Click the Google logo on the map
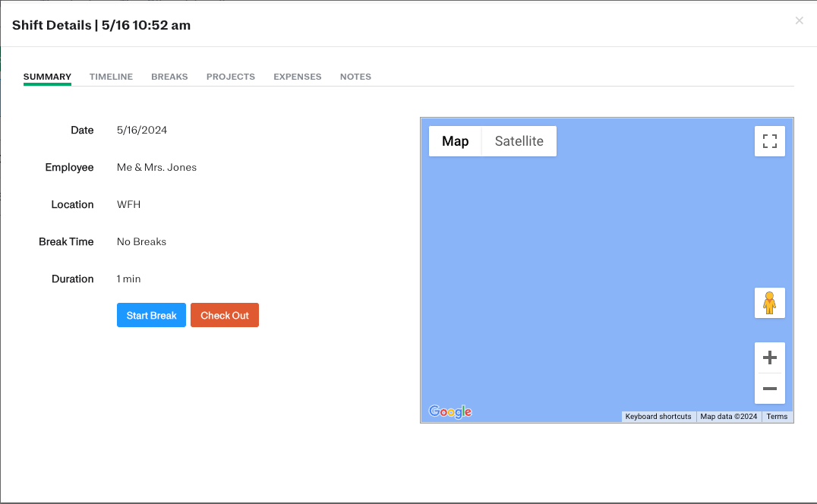 (450, 411)
